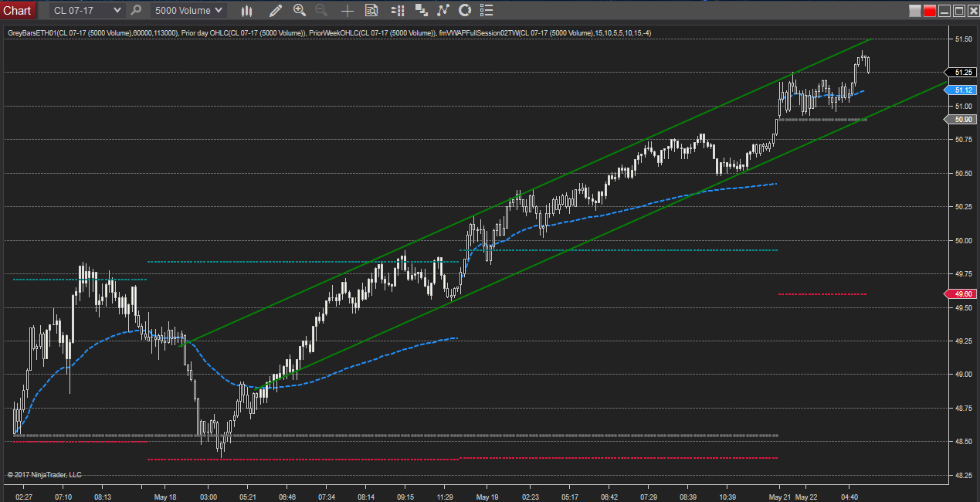Image resolution: width=980 pixels, height=502 pixels.
Task: Click the grey 50.90 price marker
Action: click(x=961, y=119)
